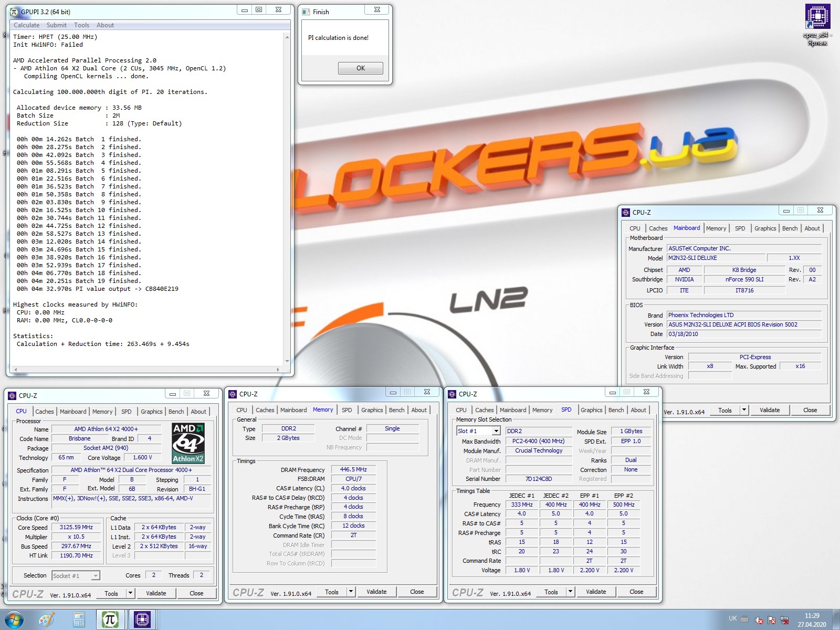Open the Calculate menu in GPUPI

pos(26,25)
